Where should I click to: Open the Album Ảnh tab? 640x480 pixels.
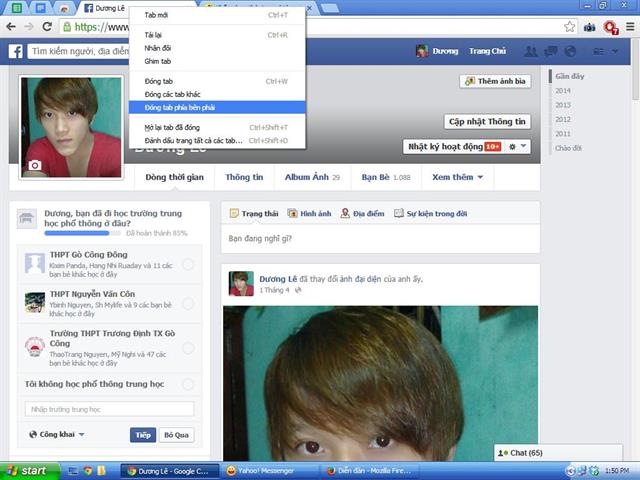(x=312, y=177)
